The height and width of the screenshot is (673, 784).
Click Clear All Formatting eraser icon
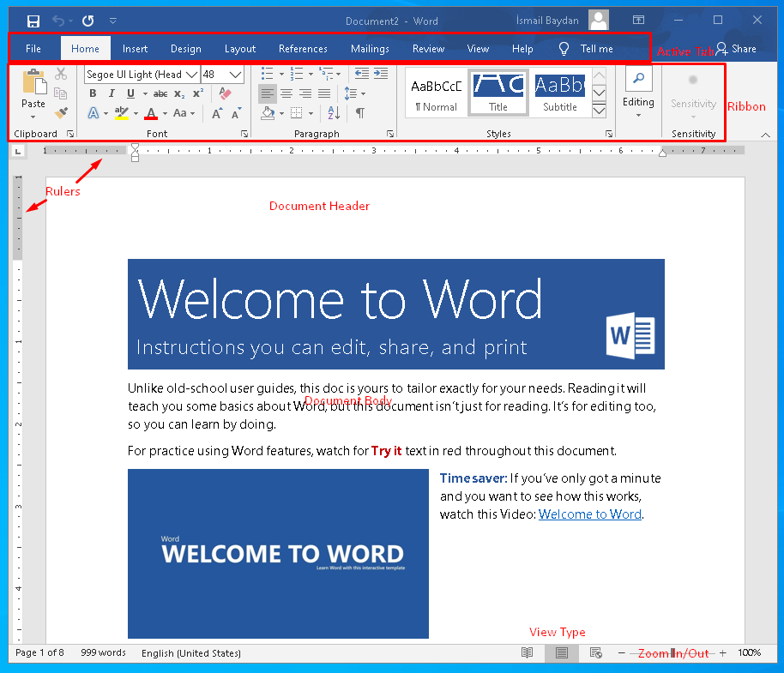click(225, 93)
